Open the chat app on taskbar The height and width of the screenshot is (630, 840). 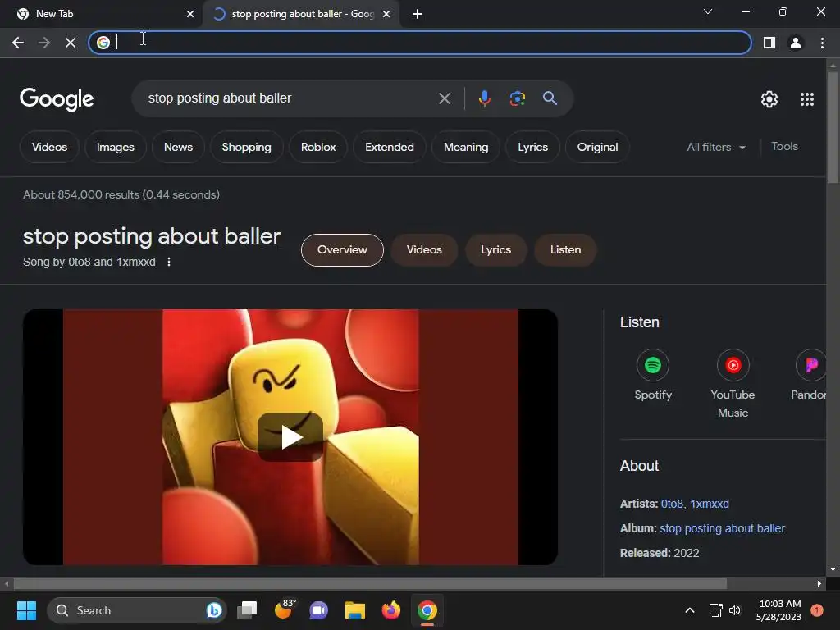tap(319, 610)
